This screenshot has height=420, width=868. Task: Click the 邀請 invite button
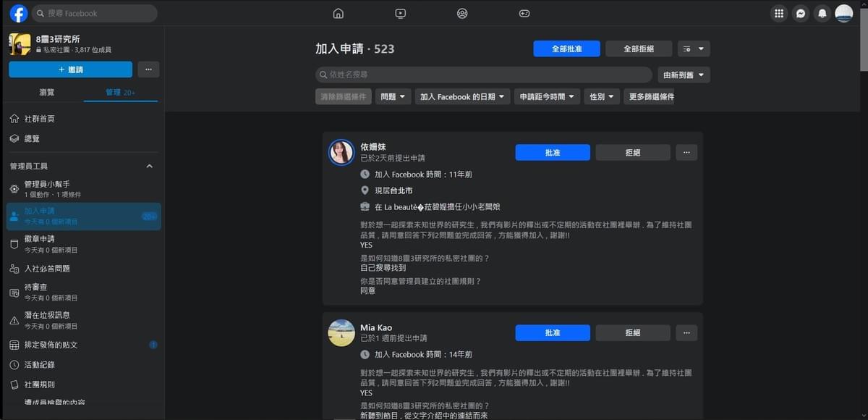[x=71, y=70]
